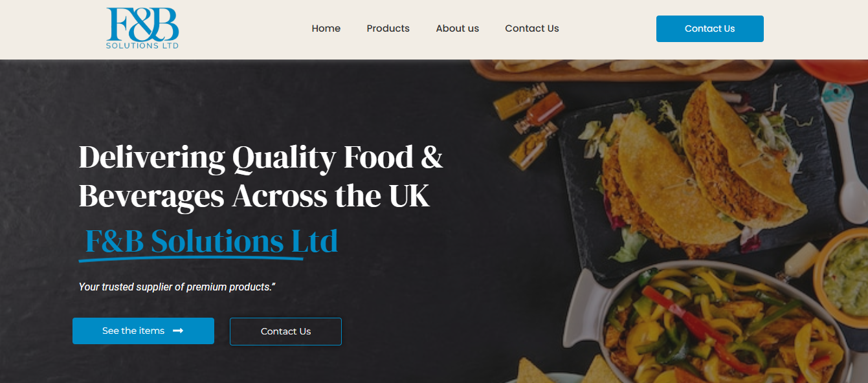
Task: Open the About us page link
Action: click(458, 28)
